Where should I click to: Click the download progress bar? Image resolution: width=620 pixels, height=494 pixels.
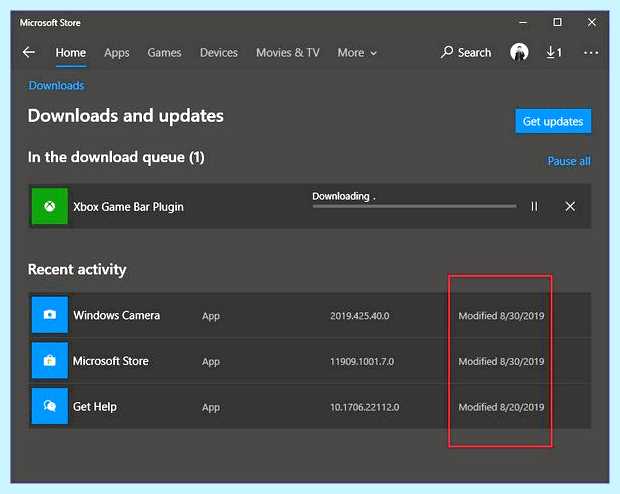tap(414, 206)
